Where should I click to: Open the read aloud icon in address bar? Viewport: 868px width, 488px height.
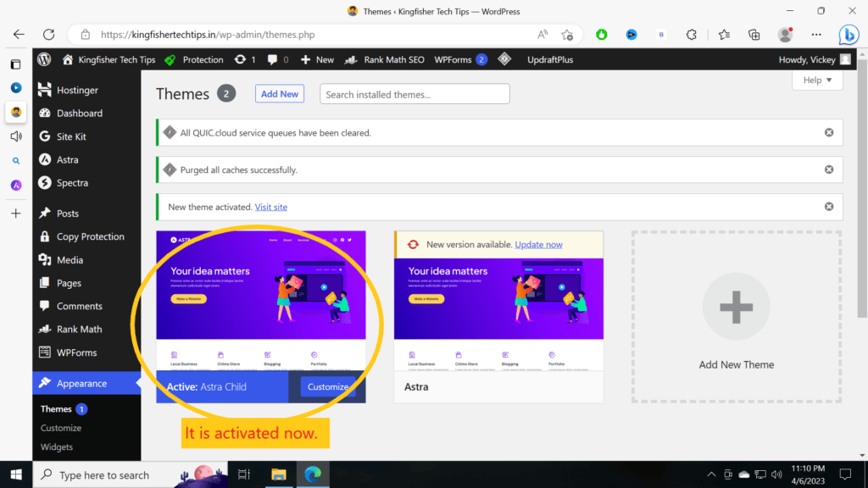(542, 34)
